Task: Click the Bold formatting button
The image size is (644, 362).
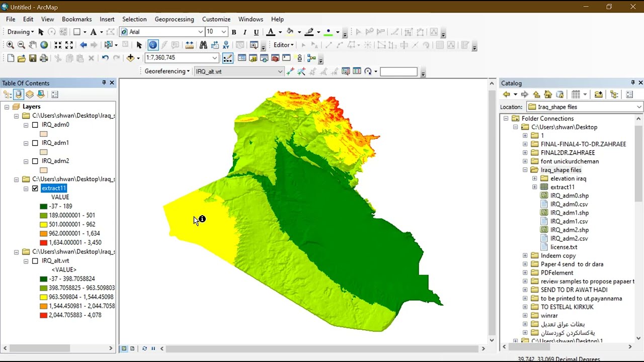Action: click(234, 32)
